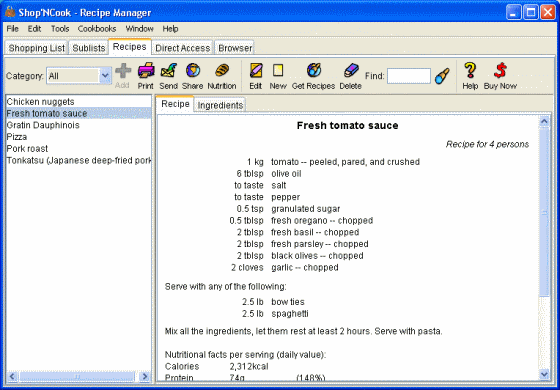560x390 pixels.
Task: Select Chicken nuggets in recipe list
Action: tap(79, 102)
